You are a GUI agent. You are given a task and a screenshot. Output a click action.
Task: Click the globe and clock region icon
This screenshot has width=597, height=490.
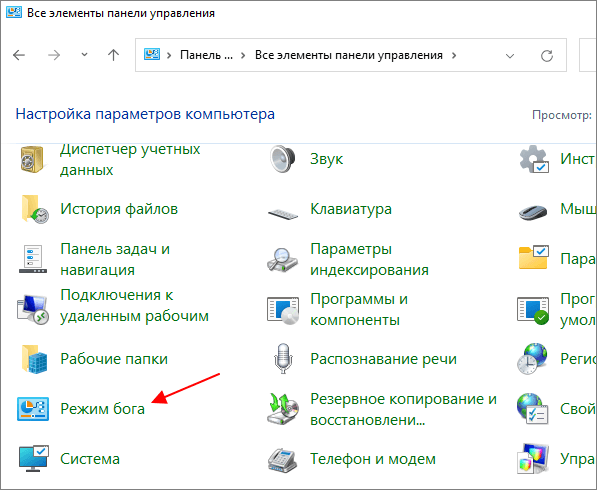tap(532, 359)
